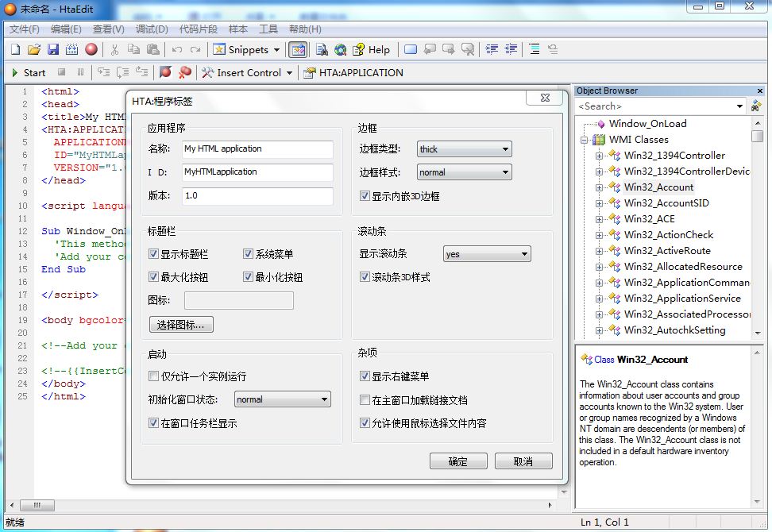Click the decrease indent icon

click(x=511, y=49)
